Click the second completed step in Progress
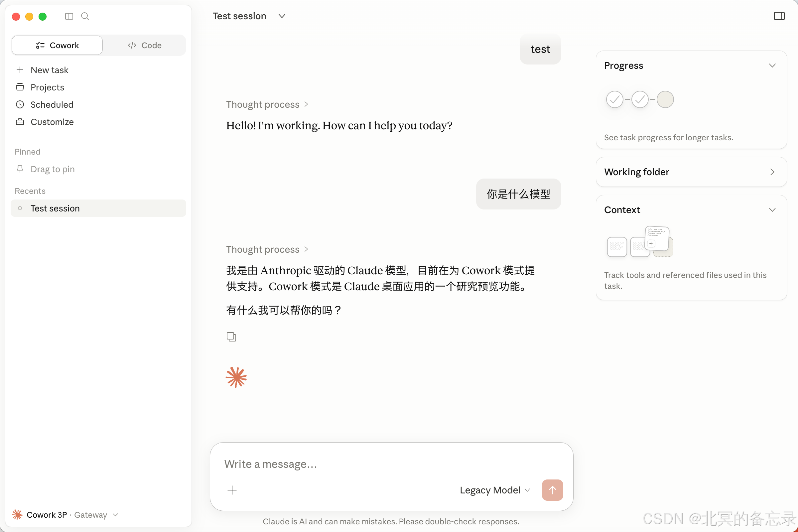 [640, 99]
